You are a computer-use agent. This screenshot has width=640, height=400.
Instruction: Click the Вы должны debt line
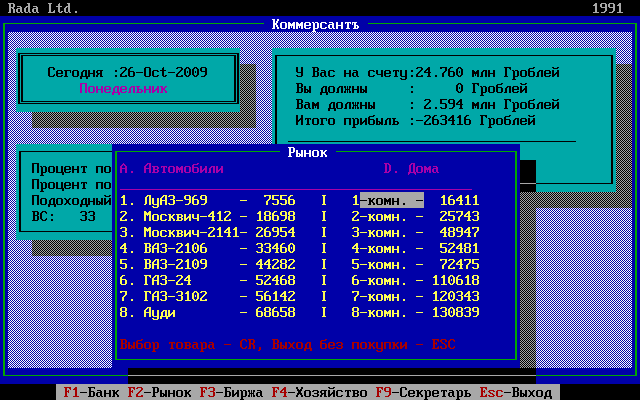coord(411,89)
